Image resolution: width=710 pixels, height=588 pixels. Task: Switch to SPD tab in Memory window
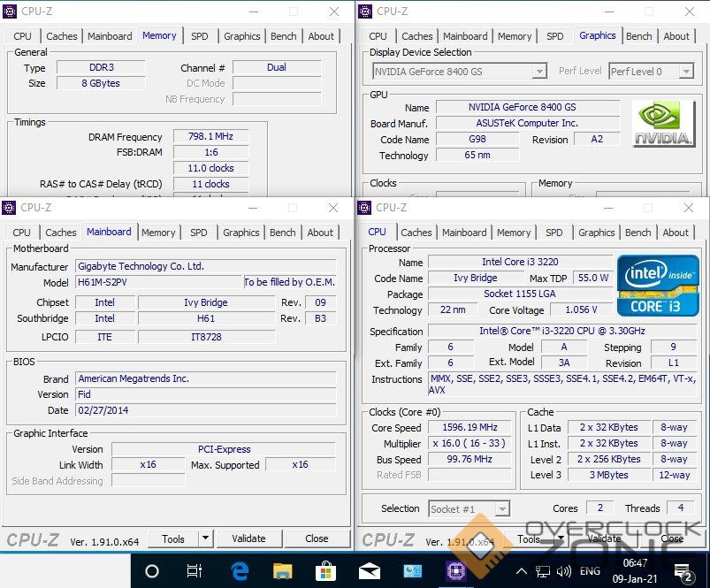point(200,36)
